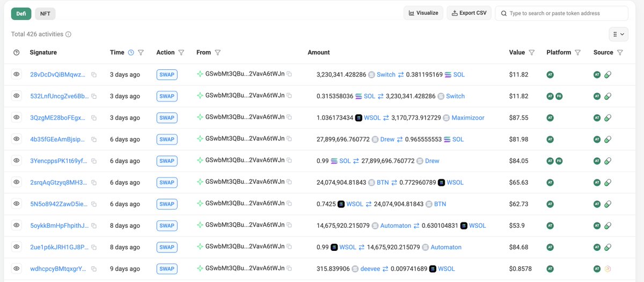Click info icon next to Total 426 activities
The height and width of the screenshot is (282, 644).
[68, 34]
